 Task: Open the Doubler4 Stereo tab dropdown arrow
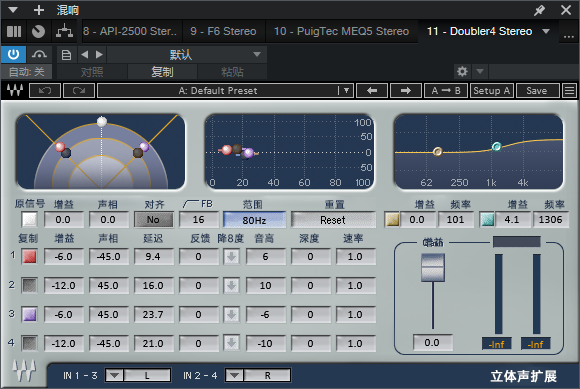[546, 31]
